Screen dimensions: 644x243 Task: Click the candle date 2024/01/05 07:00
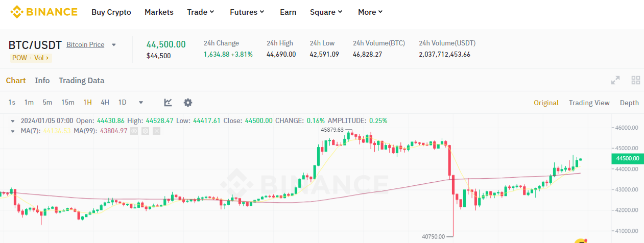(x=47, y=121)
